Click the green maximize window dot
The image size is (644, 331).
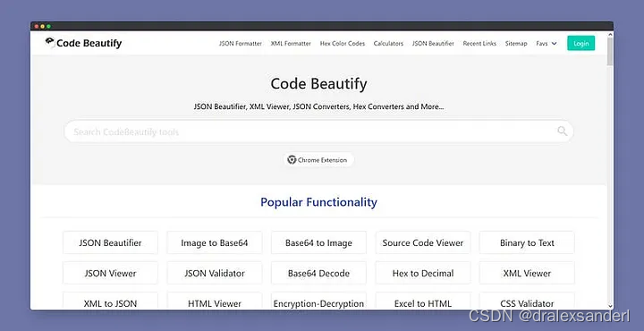point(48,26)
